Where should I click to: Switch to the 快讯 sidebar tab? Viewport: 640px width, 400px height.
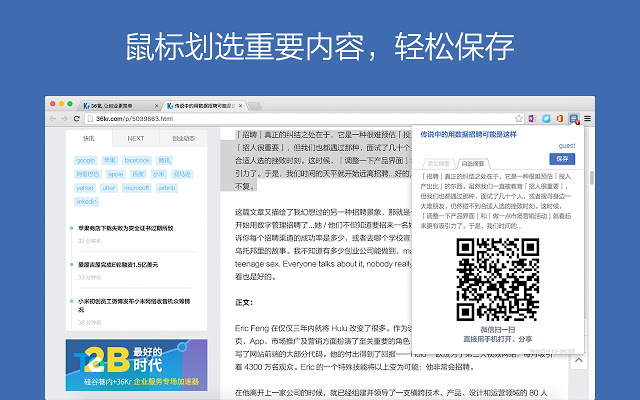point(89,138)
